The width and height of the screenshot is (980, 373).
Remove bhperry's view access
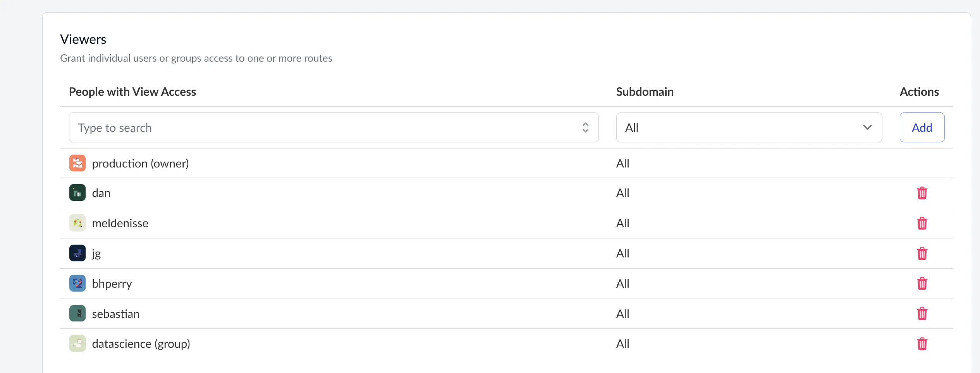[922, 283]
